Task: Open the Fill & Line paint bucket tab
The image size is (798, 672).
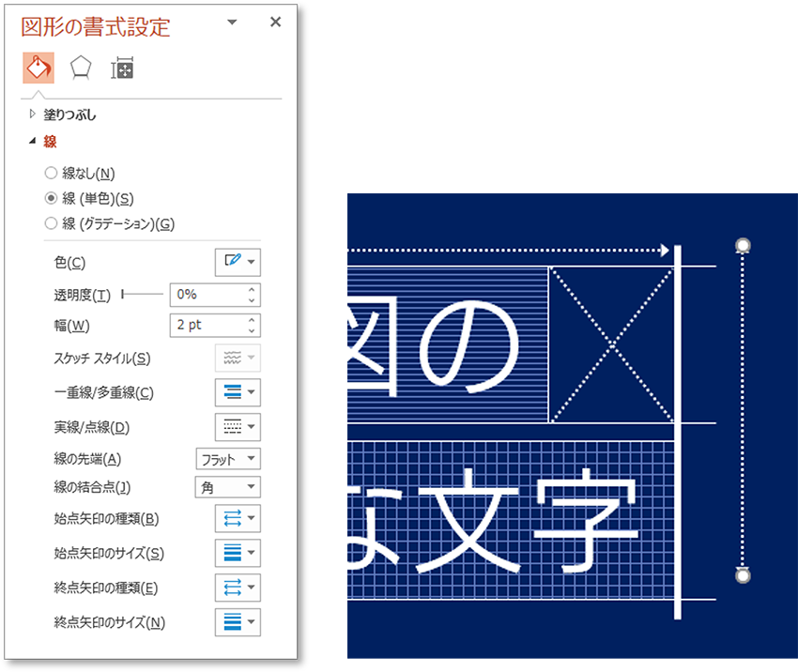Action: pos(38,68)
